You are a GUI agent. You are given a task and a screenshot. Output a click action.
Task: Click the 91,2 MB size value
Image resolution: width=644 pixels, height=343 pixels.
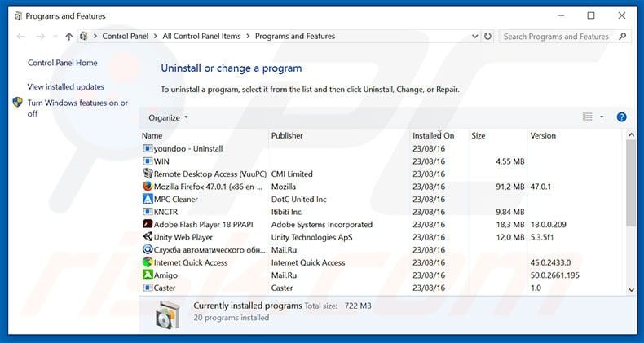[510, 187]
